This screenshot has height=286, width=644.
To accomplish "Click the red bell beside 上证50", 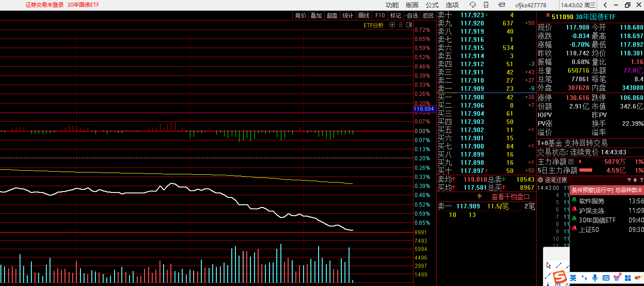I will (x=574, y=229).
